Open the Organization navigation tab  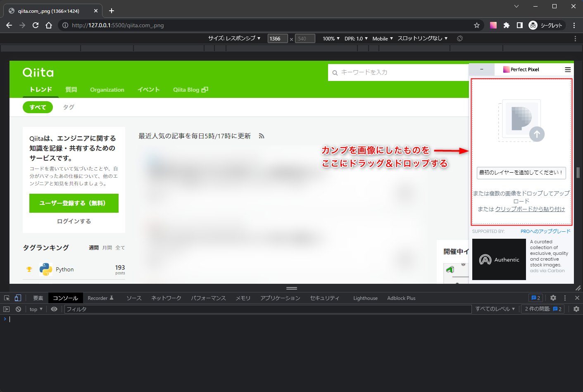[107, 90]
